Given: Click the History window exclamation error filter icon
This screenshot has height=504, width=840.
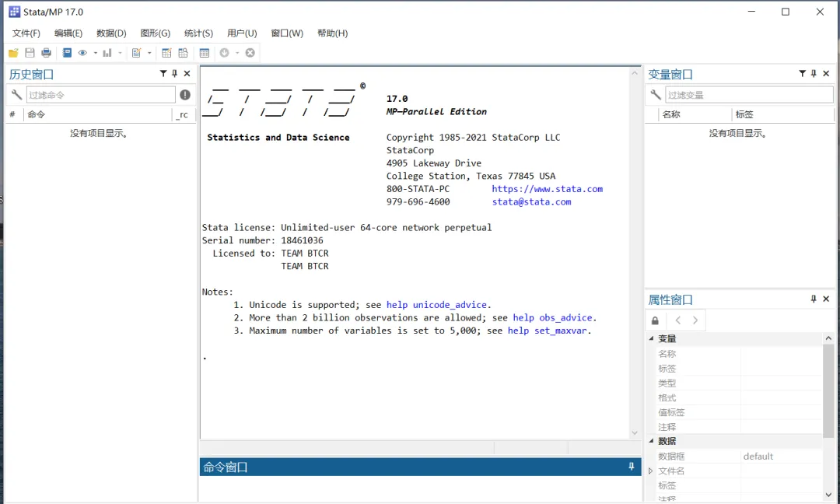Looking at the screenshot, I should pos(185,95).
